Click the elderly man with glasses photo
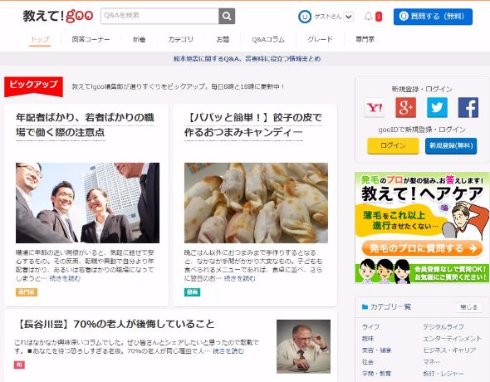 pyautogui.click(x=304, y=346)
